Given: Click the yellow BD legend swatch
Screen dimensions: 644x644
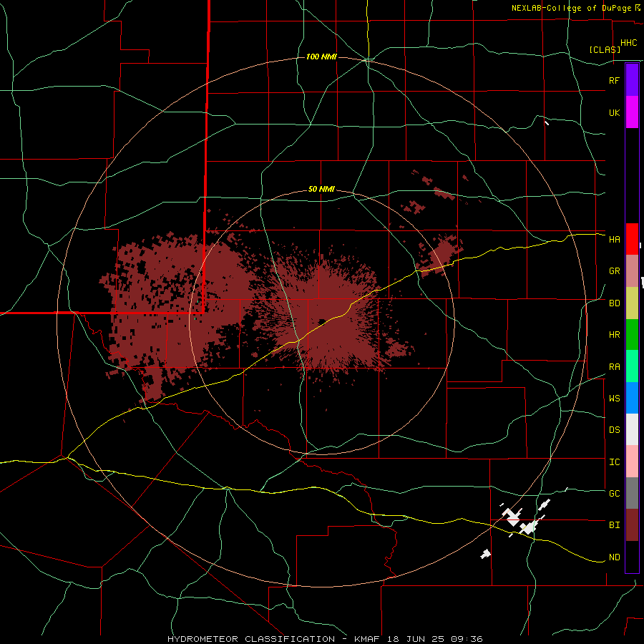Looking at the screenshot, I should [632, 303].
